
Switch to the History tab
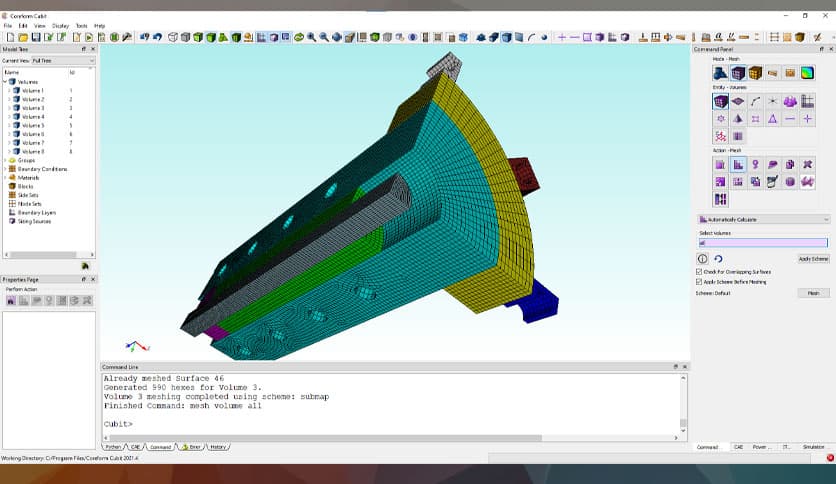[x=217, y=447]
